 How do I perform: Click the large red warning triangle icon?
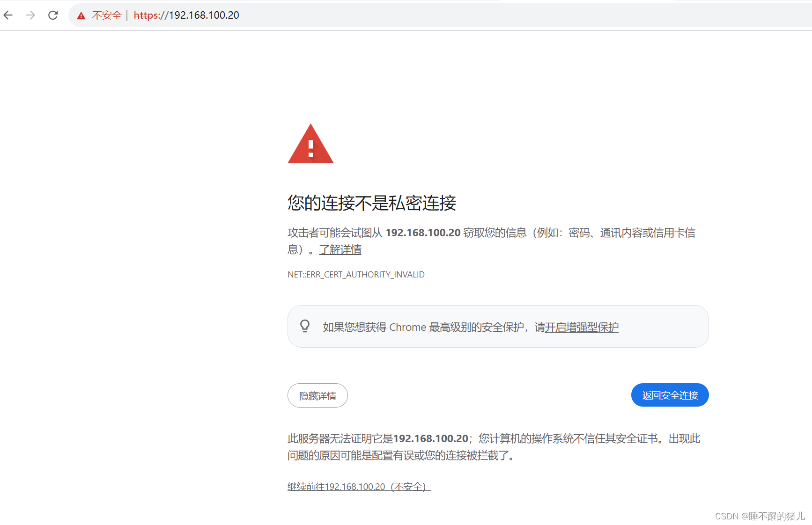tap(310, 144)
